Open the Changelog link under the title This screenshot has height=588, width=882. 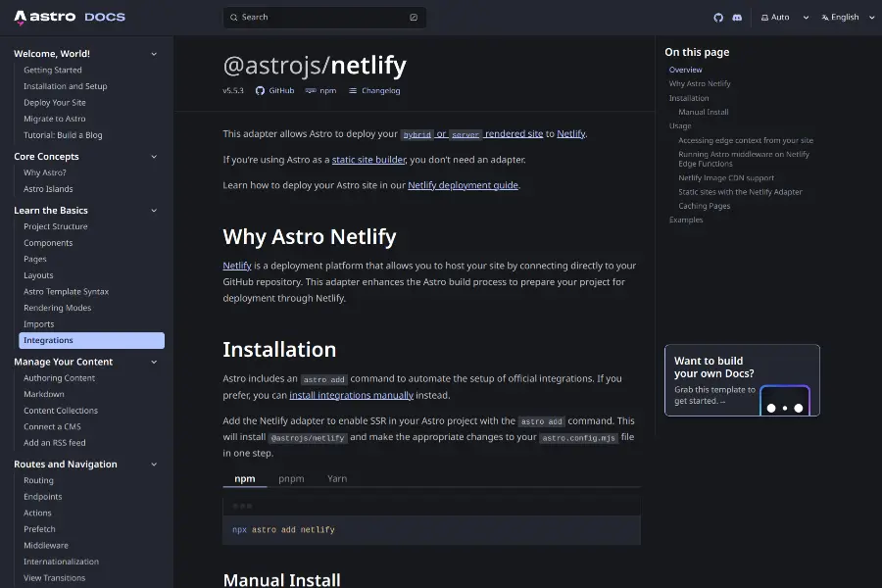tap(374, 90)
